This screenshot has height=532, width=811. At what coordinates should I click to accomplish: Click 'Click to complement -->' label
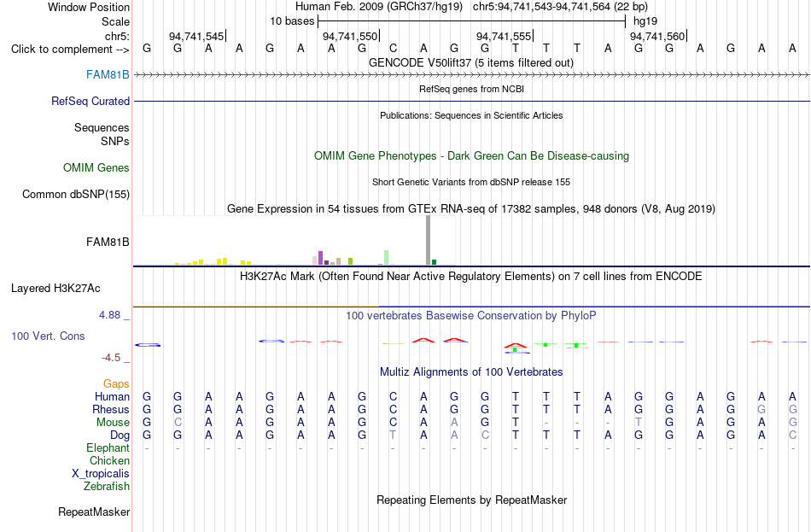(70, 50)
